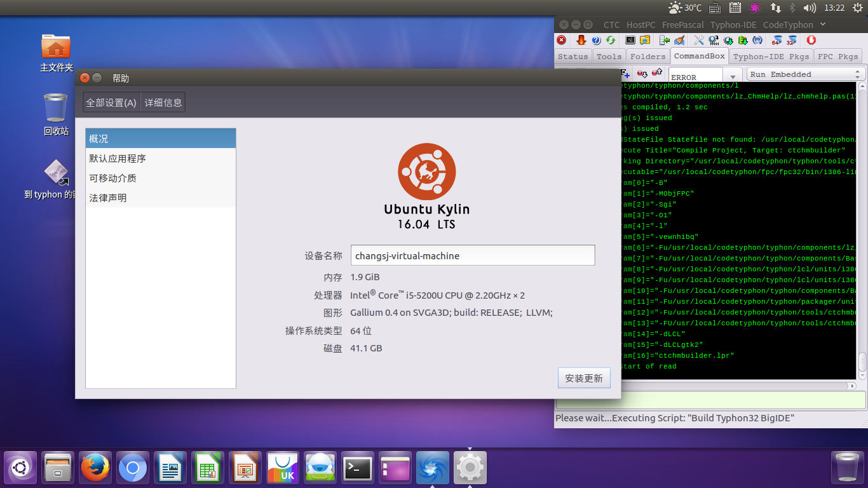Image resolution: width=868 pixels, height=488 pixels.
Task: Click the green refresh arrows icon
Action: pos(611,40)
